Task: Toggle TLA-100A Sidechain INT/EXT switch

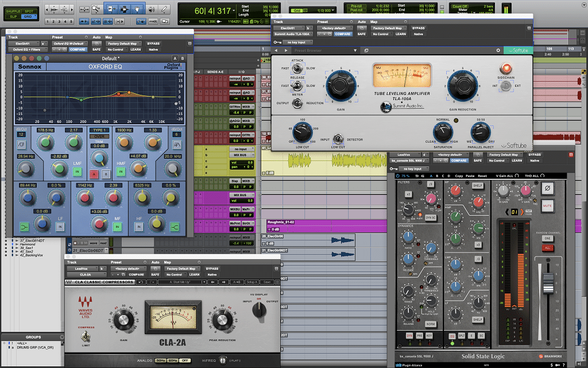Action: pos(506,86)
